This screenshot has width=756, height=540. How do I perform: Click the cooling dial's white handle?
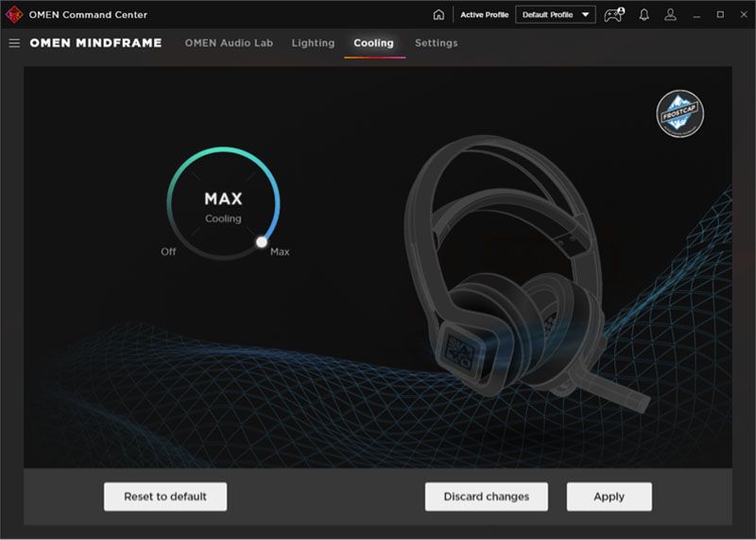262,242
